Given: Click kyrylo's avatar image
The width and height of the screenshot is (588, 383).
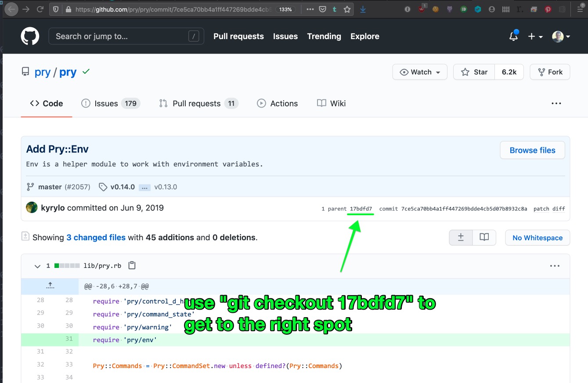Looking at the screenshot, I should pyautogui.click(x=32, y=208).
